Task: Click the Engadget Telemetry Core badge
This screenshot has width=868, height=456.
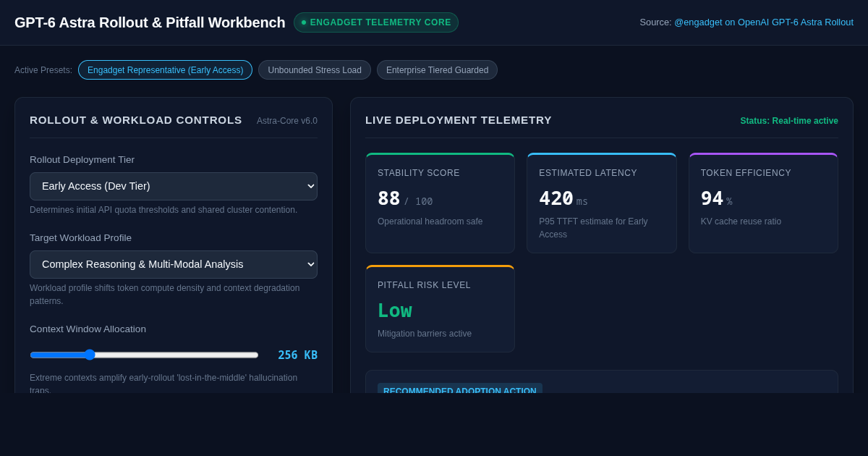Action: click(376, 22)
